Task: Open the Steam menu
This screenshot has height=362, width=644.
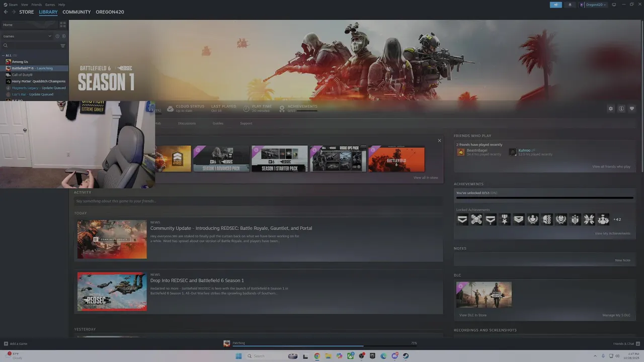Action: point(12,5)
